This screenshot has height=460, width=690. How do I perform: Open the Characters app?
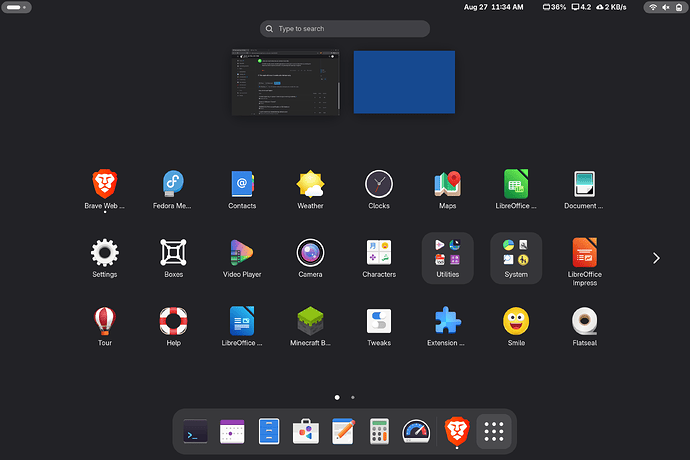[x=379, y=258]
